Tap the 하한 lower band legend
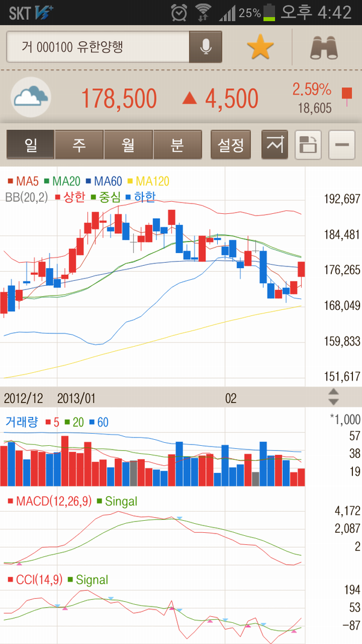The height and width of the screenshot is (644, 362). click(141, 197)
